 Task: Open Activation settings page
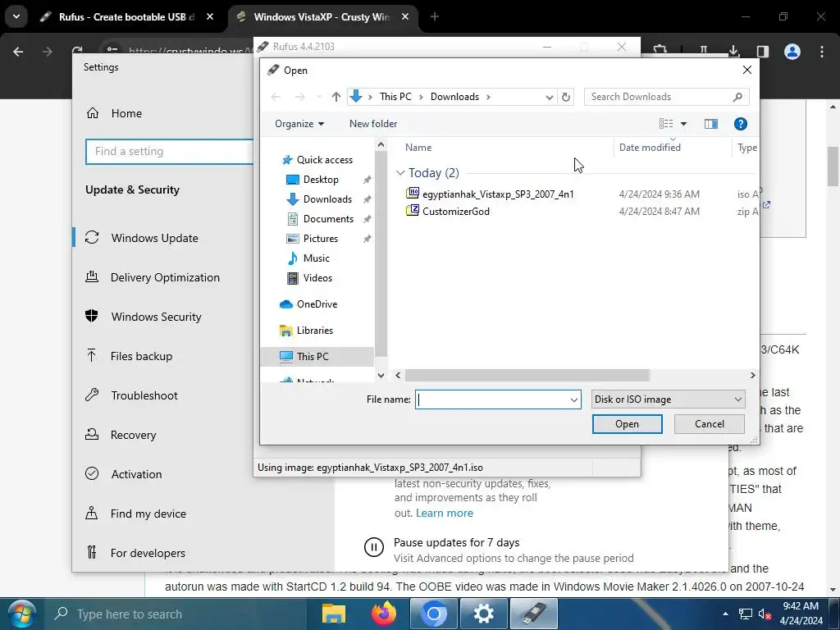click(x=136, y=475)
